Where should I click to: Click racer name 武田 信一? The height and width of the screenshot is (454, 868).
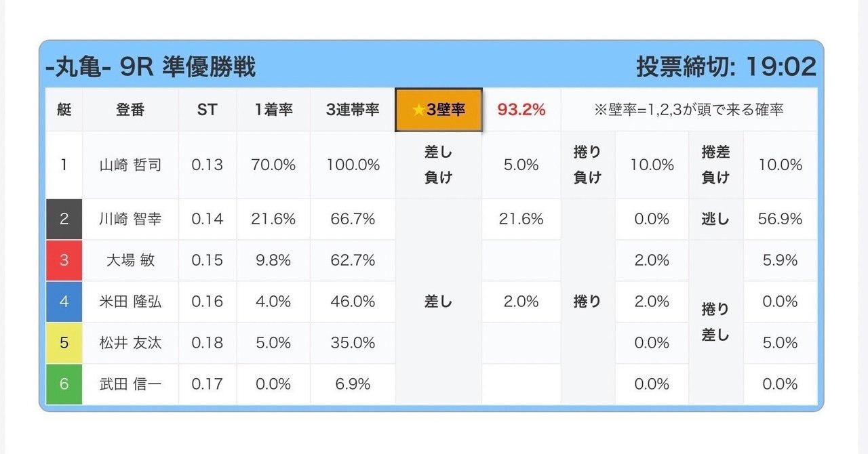pyautogui.click(x=130, y=384)
